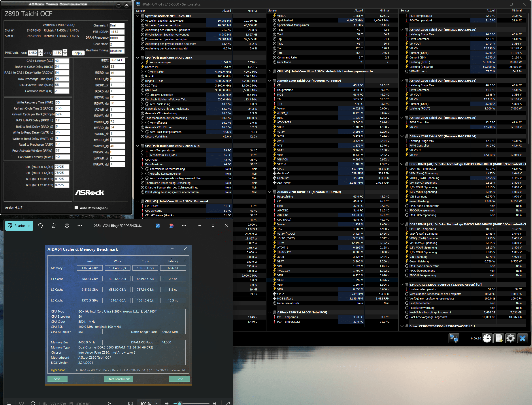The width and height of the screenshot is (532, 405).
Task: Toggle filmstrip icon in Photos bottom bar
Action: [x=9, y=403]
